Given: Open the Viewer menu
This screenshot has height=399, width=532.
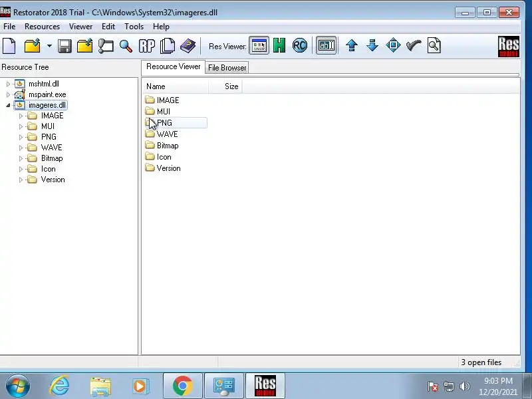Looking at the screenshot, I should coord(80,27).
